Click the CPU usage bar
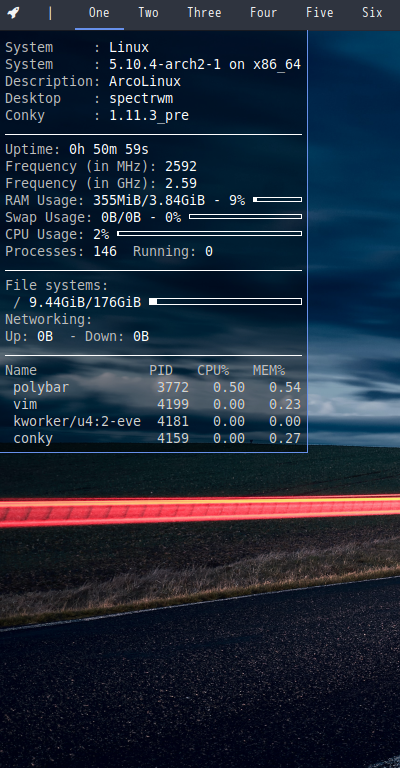This screenshot has width=400, height=768. (x=210, y=234)
